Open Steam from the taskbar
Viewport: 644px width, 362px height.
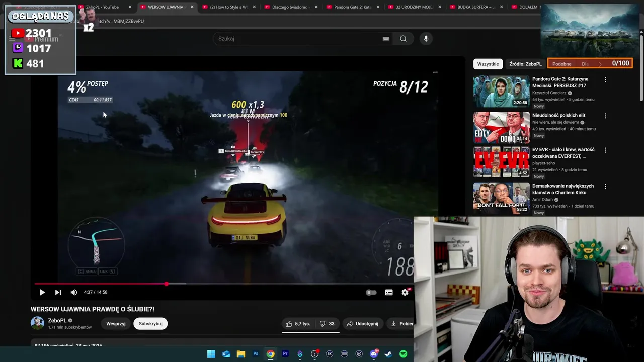pos(388,354)
